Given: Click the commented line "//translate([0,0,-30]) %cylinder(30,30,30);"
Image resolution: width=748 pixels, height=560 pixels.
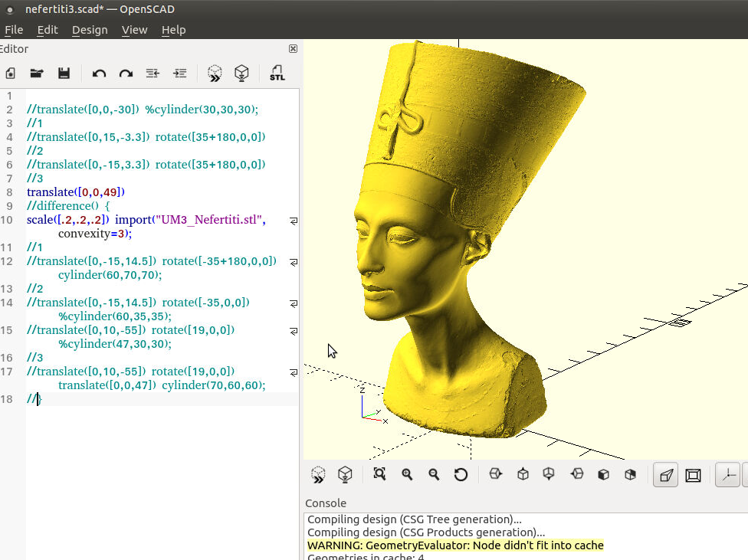Looking at the screenshot, I should point(143,110).
